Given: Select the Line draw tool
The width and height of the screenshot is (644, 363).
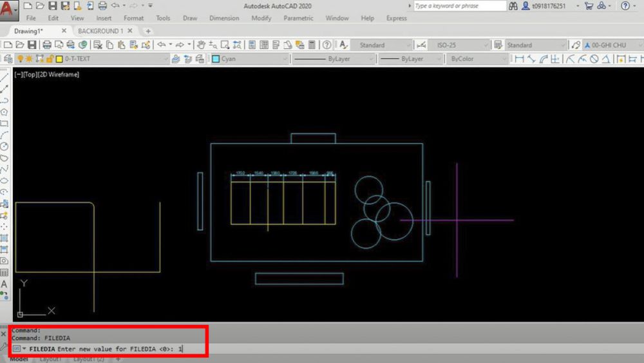Looking at the screenshot, I should pyautogui.click(x=4, y=77).
